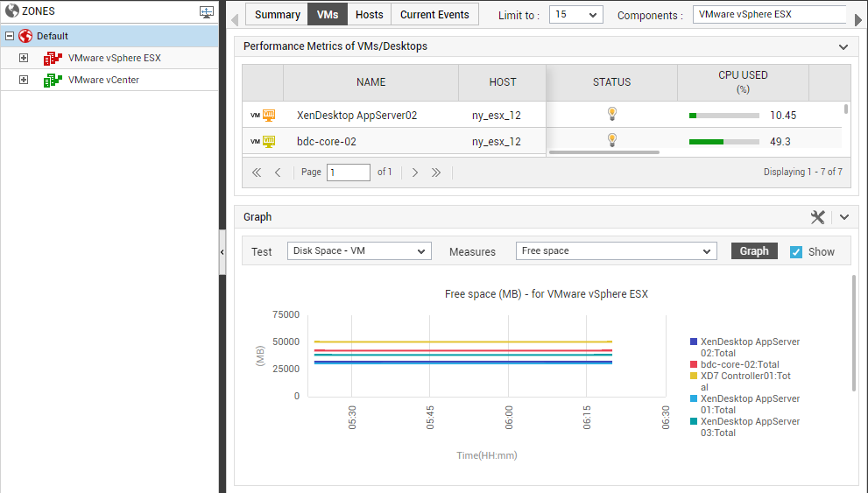Click teal legend swatch AppServer 03:Total
Screen dimensions: 868x493
(x=694, y=421)
